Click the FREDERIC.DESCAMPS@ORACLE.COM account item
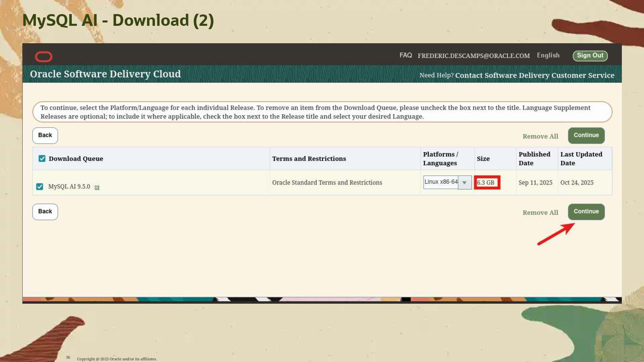Screen dimensions: 644x362 [x=474, y=56]
